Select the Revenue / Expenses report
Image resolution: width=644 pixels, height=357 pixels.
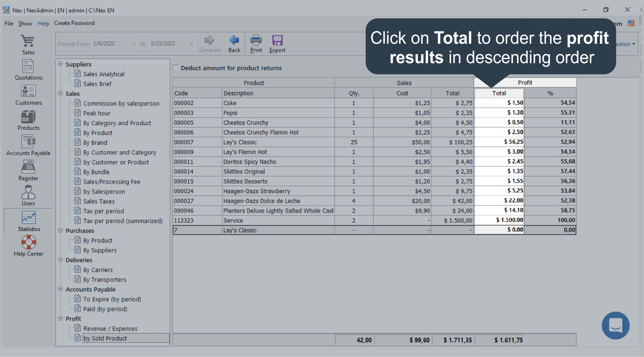click(x=110, y=328)
